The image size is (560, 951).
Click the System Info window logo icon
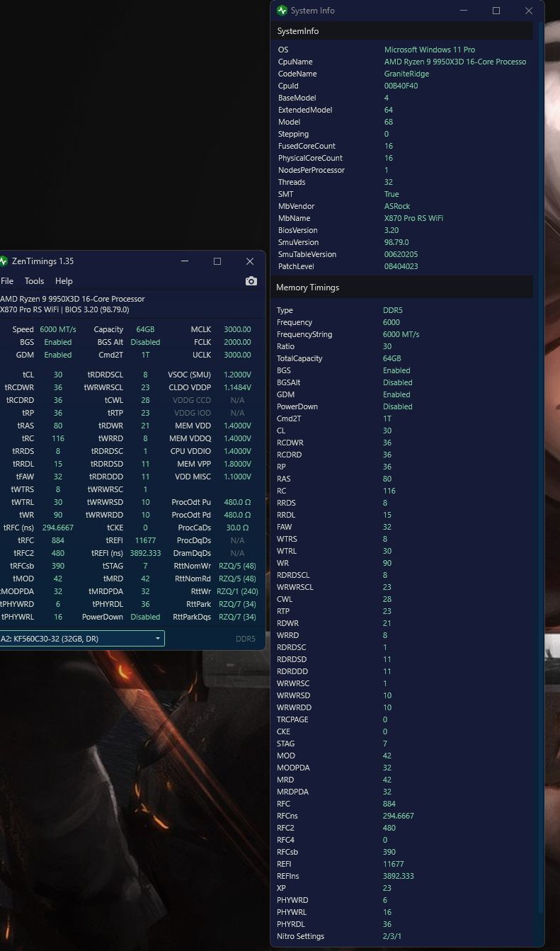click(282, 11)
